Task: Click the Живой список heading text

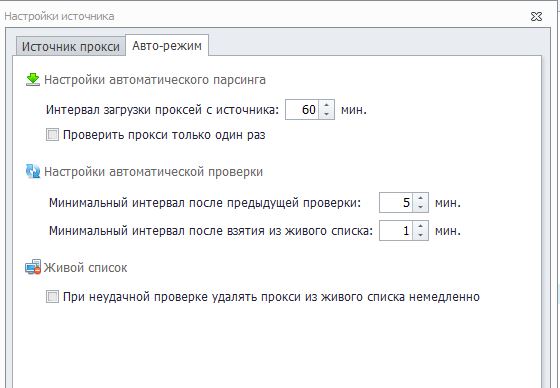Action: [x=85, y=268]
